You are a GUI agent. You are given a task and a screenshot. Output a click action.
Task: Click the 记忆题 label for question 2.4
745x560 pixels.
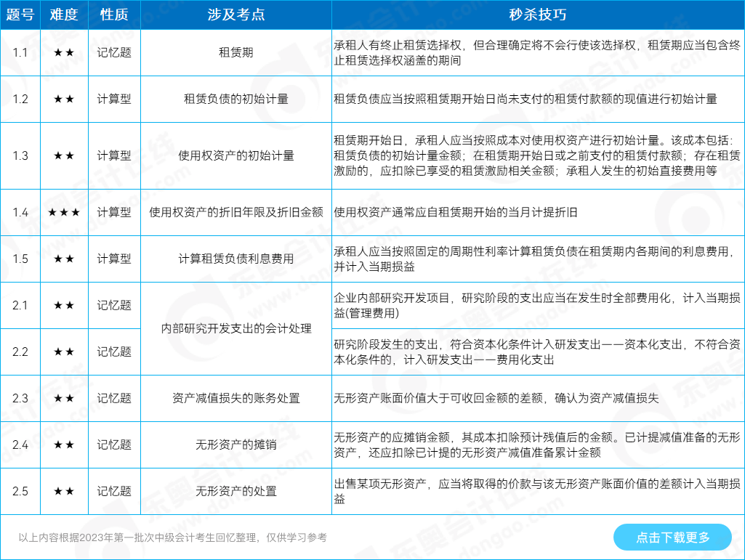[114, 445]
